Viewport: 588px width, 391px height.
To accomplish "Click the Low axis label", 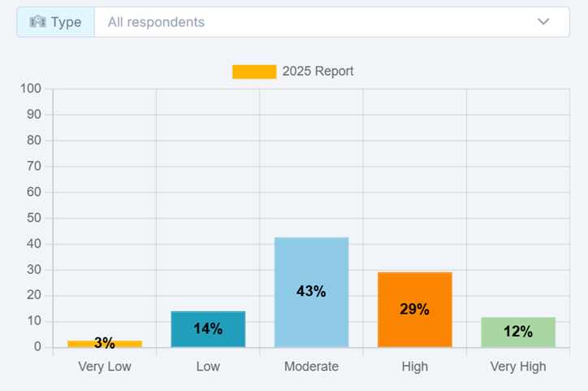I will click(x=208, y=367).
